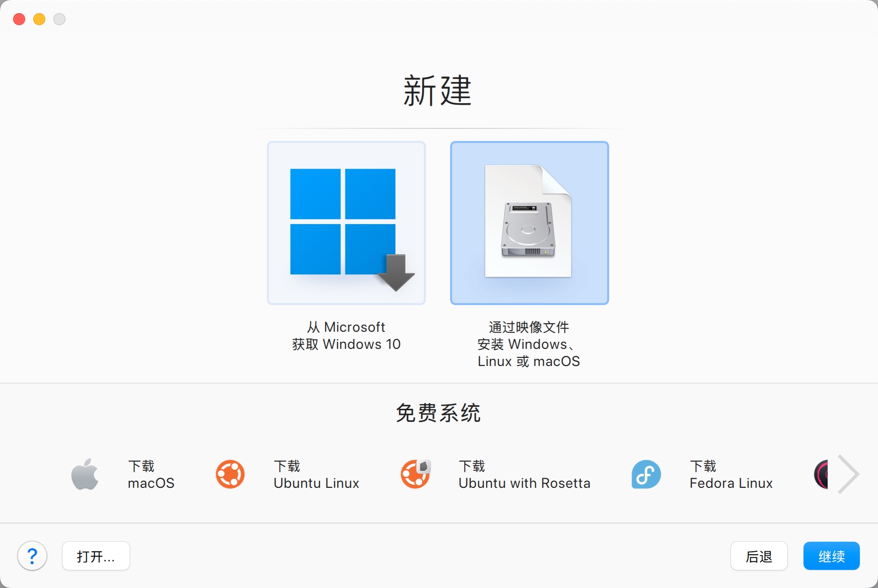Click the 从 Microsoft 获取 Windows 10 caption
Viewport: 878px width, 588px height.
click(x=346, y=336)
